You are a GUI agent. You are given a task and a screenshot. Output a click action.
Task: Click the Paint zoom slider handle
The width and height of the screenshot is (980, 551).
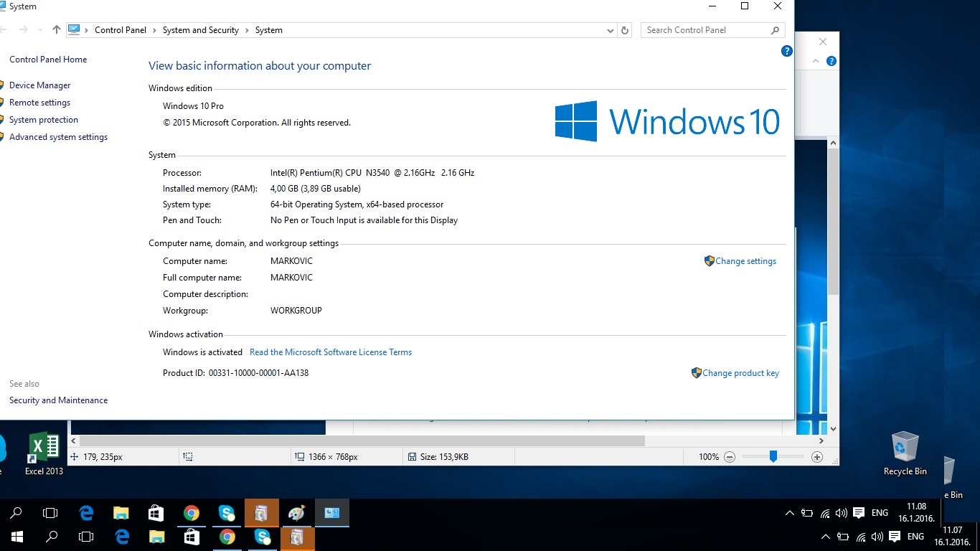tap(773, 456)
